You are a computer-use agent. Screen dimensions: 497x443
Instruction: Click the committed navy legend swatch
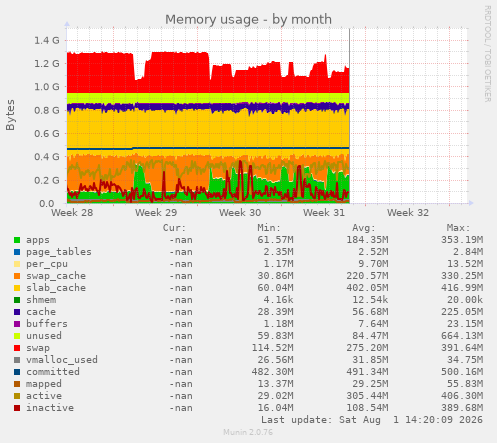tap(17, 372)
